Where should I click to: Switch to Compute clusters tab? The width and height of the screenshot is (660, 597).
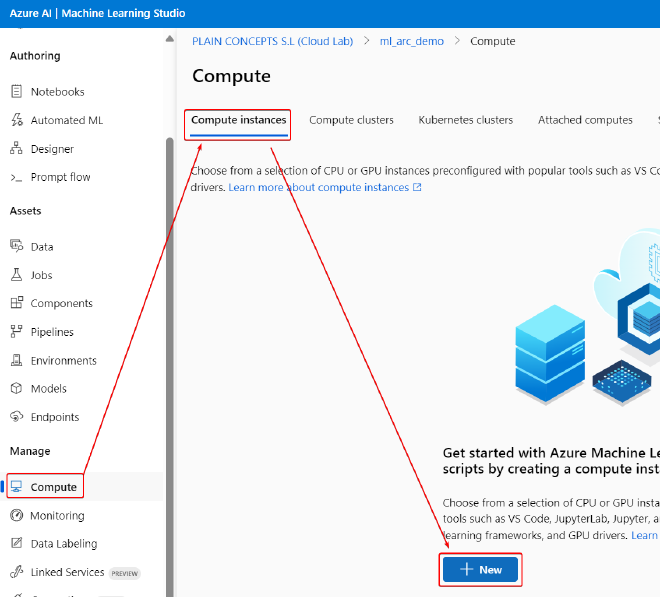coord(351,120)
